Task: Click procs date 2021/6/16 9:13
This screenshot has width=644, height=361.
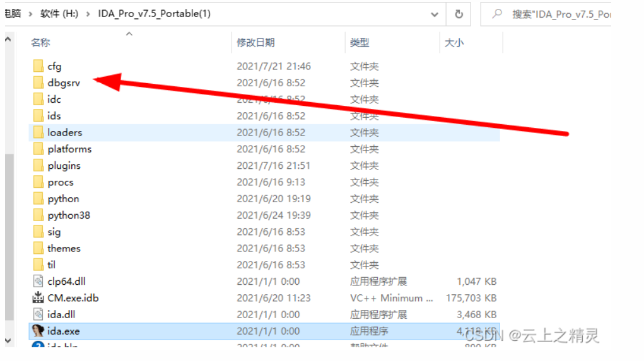Action: (271, 181)
